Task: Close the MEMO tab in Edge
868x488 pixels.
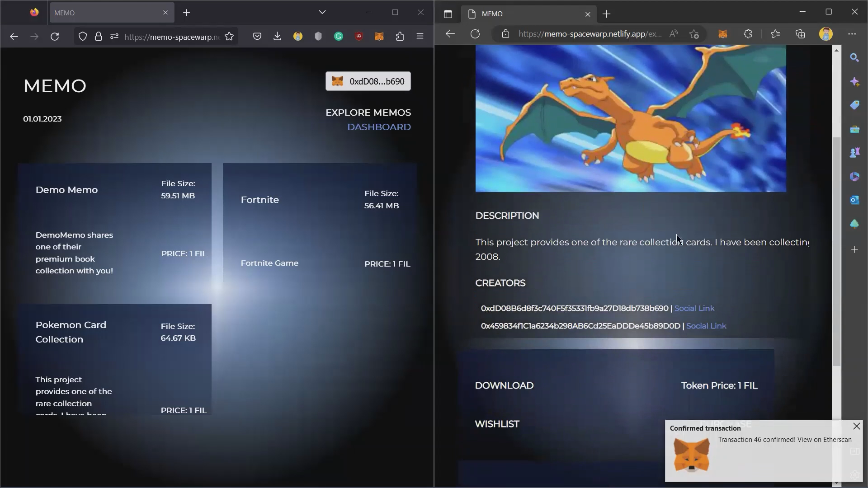Action: pyautogui.click(x=588, y=14)
